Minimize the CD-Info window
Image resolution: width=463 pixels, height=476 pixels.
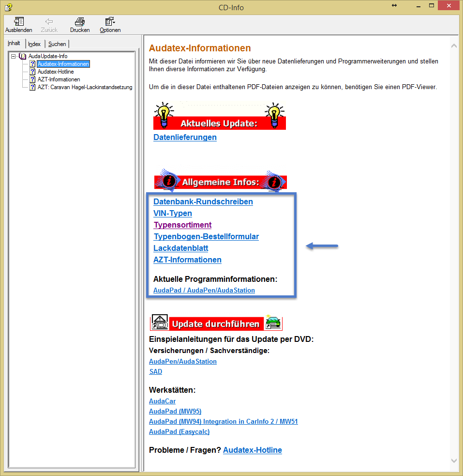pos(418,6)
